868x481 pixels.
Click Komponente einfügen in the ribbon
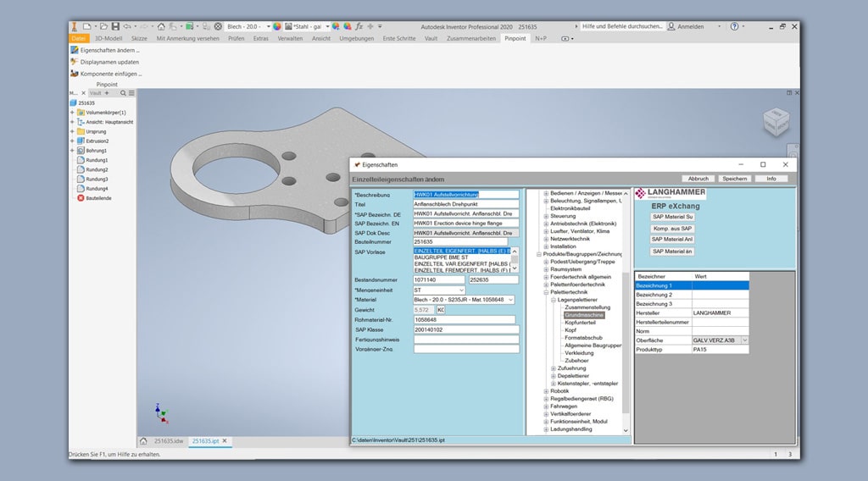pos(110,74)
